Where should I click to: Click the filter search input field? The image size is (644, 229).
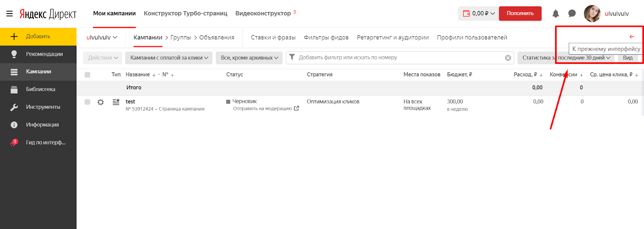pos(398,58)
